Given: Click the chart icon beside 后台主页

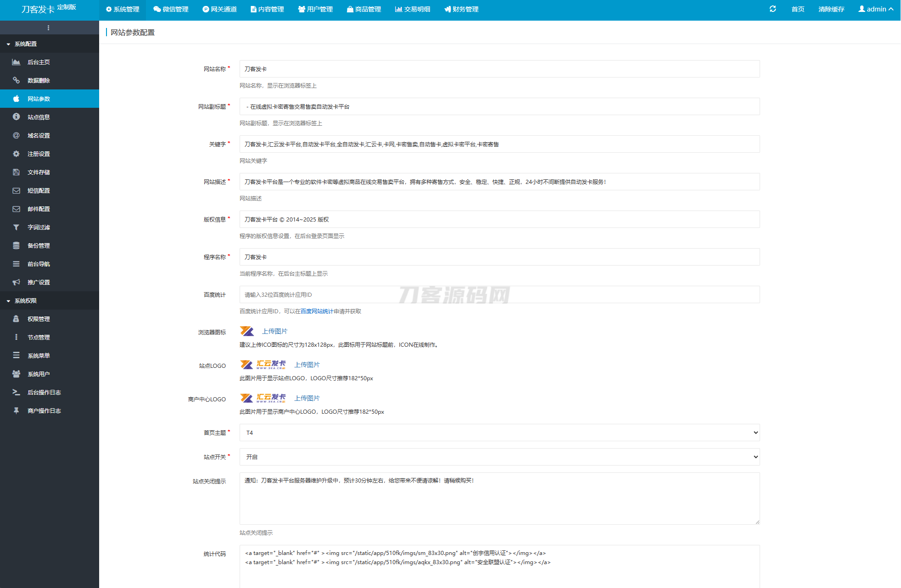Looking at the screenshot, I should point(16,62).
